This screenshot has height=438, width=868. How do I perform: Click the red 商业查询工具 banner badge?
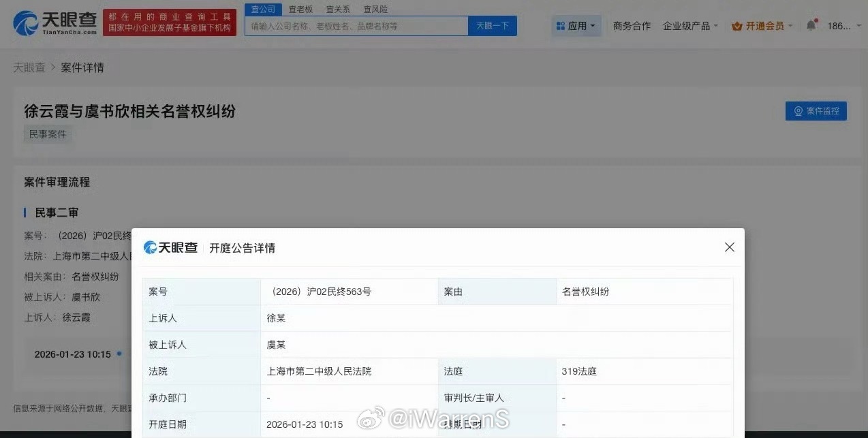click(169, 22)
